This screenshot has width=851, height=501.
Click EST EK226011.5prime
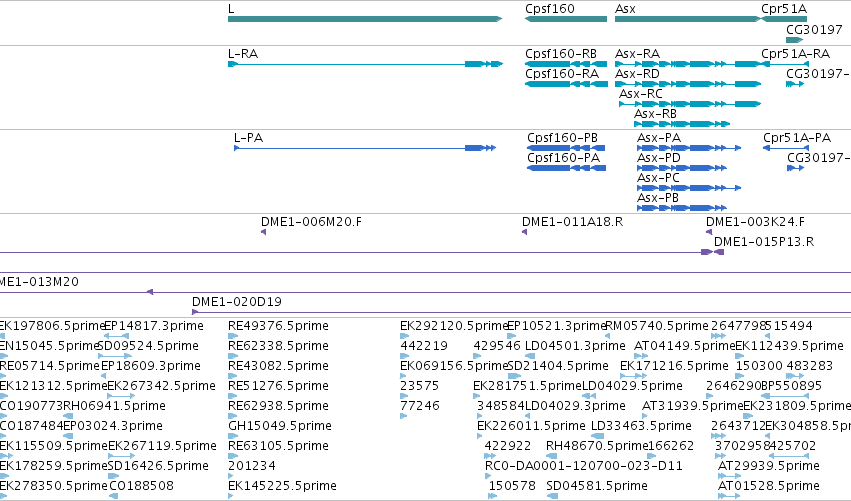click(531, 426)
